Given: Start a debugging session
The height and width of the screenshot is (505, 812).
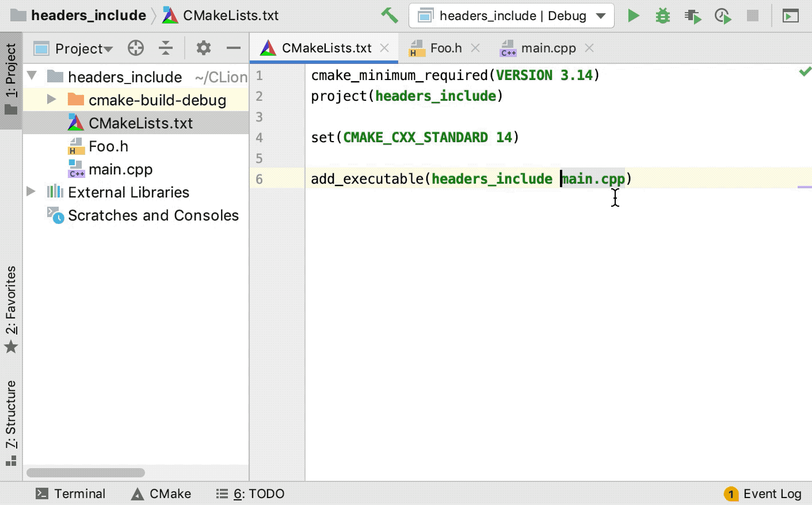Looking at the screenshot, I should 662,16.
